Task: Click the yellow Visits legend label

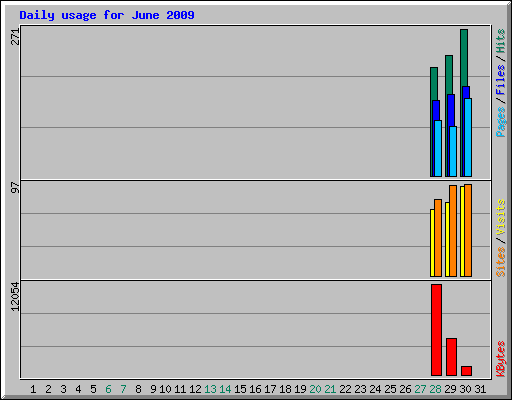Action: tap(500, 217)
